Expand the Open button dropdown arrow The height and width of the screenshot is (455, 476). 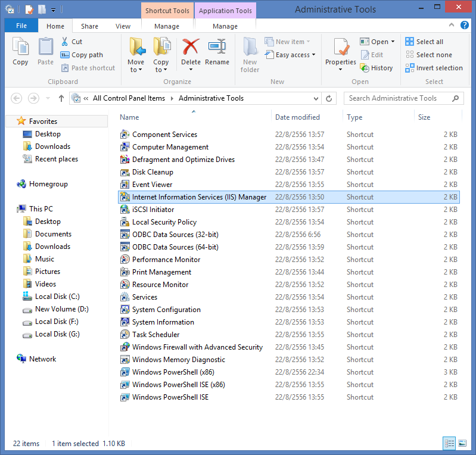click(x=393, y=42)
